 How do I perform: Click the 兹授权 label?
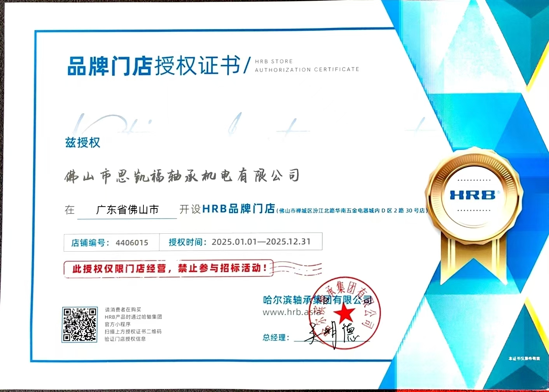[x=83, y=143]
